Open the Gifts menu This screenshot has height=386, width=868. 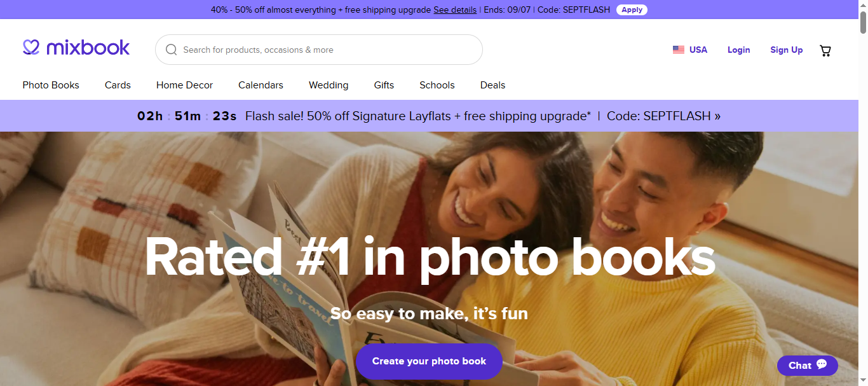coord(384,85)
